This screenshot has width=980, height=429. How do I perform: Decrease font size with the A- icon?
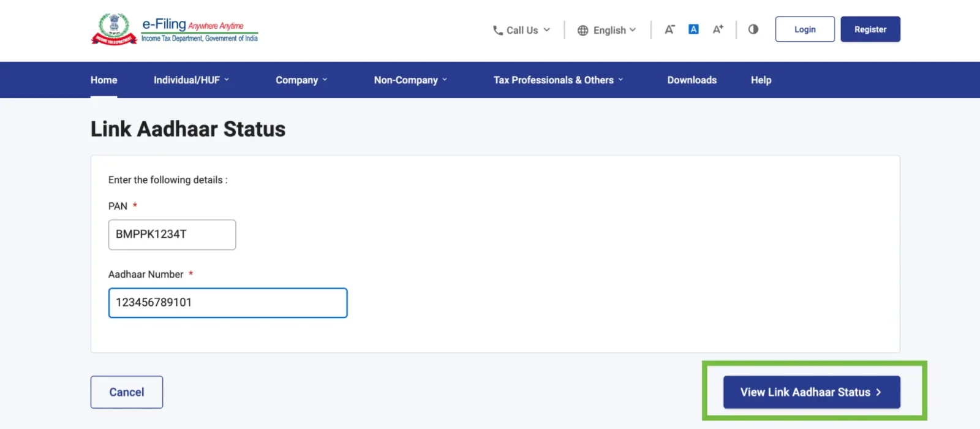click(x=669, y=29)
